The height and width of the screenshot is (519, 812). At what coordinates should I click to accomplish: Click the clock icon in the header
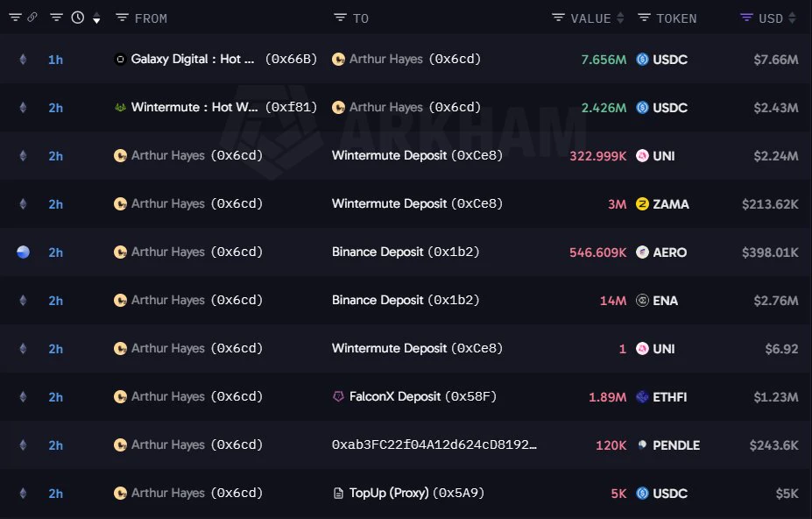(78, 18)
